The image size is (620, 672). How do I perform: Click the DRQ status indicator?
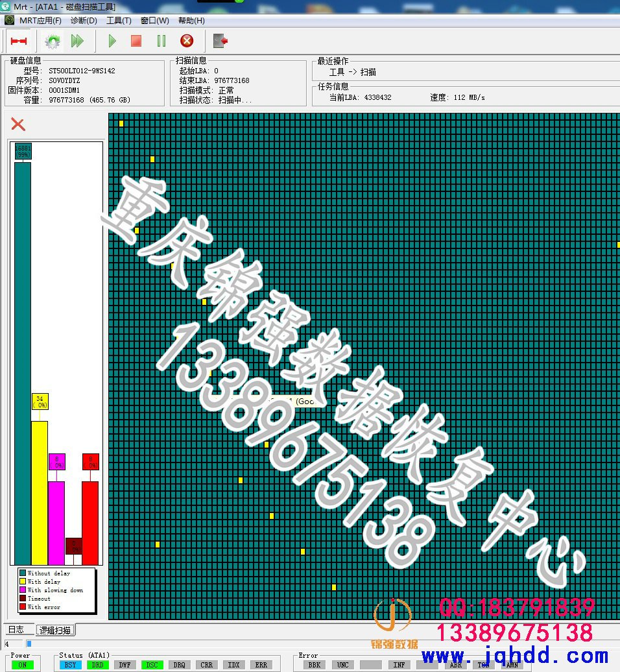point(179,665)
